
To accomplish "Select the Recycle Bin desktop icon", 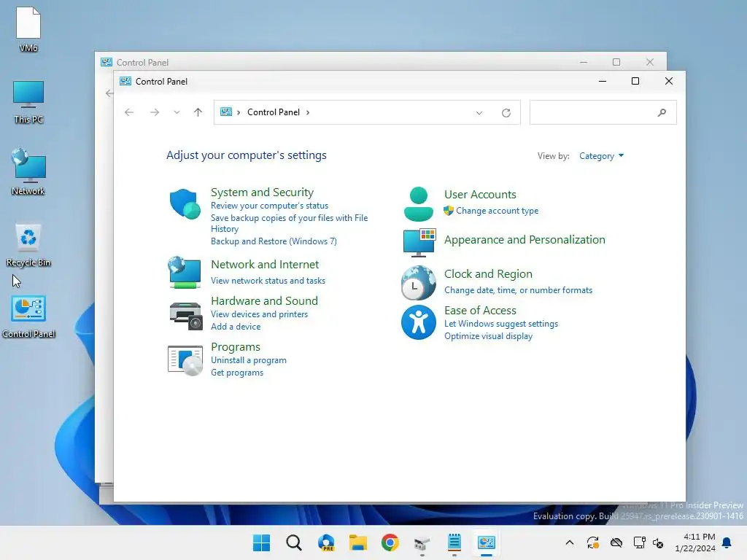I will [x=28, y=245].
